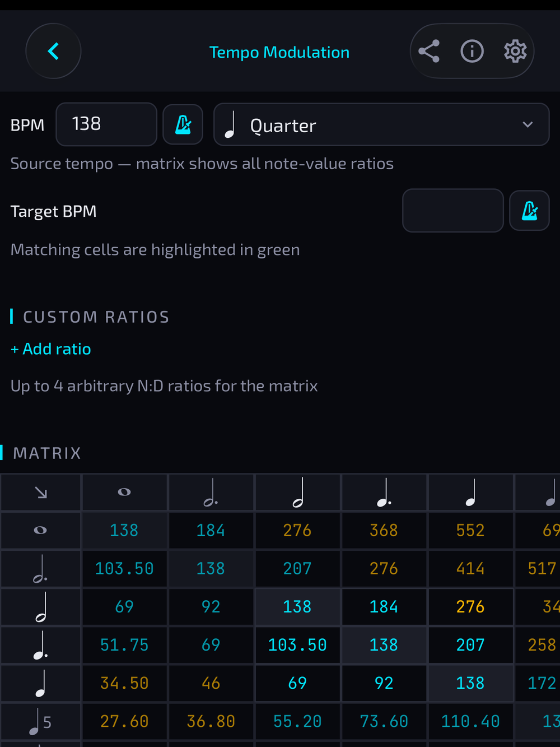The height and width of the screenshot is (747, 560).
Task: Click the empty Target BPM input field
Action: click(x=452, y=211)
